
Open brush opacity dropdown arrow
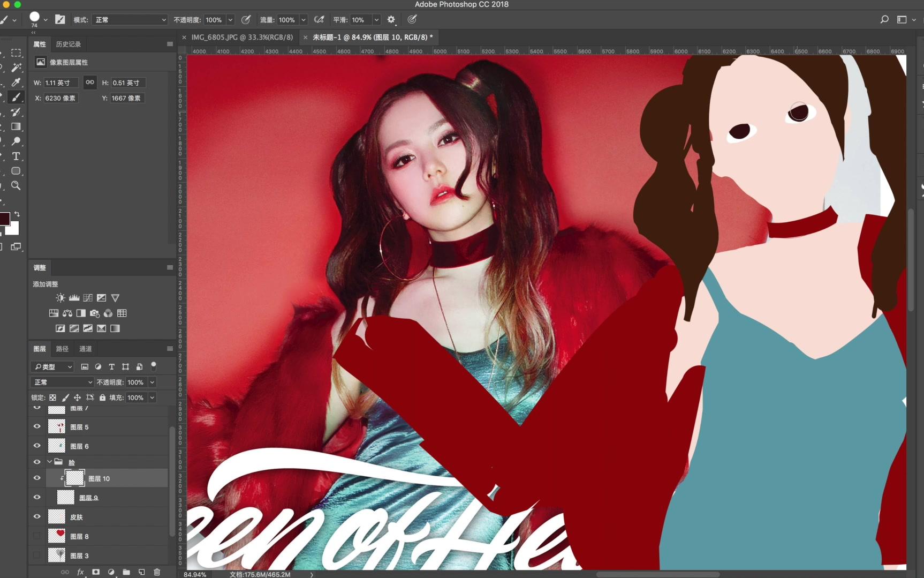click(x=230, y=20)
